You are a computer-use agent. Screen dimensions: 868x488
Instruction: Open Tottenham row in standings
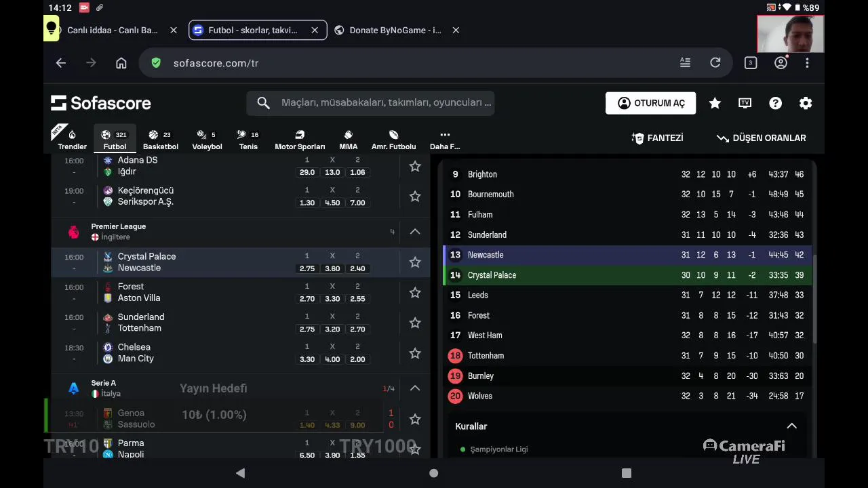point(627,356)
